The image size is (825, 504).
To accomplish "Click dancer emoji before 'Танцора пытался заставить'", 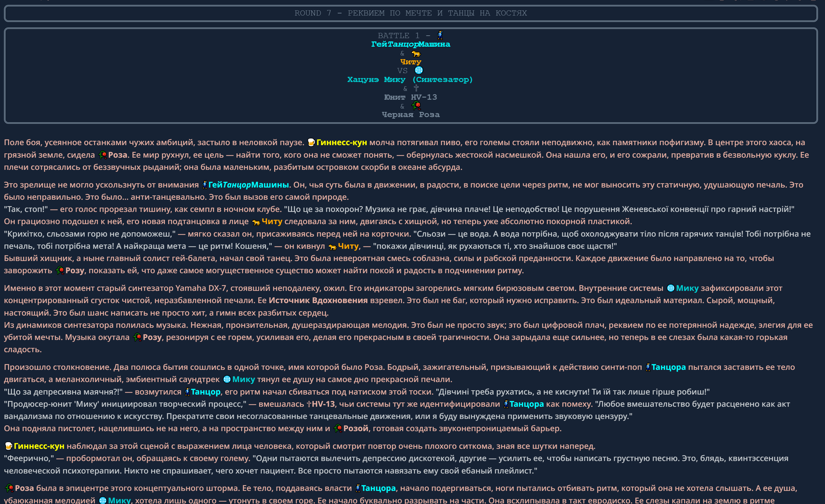I will click(x=648, y=367).
